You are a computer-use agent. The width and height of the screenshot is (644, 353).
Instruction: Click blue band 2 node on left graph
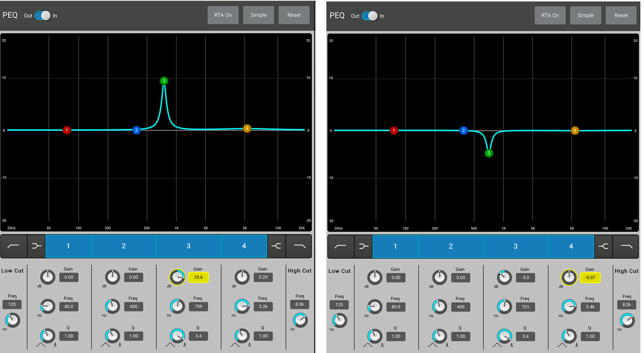tap(137, 130)
